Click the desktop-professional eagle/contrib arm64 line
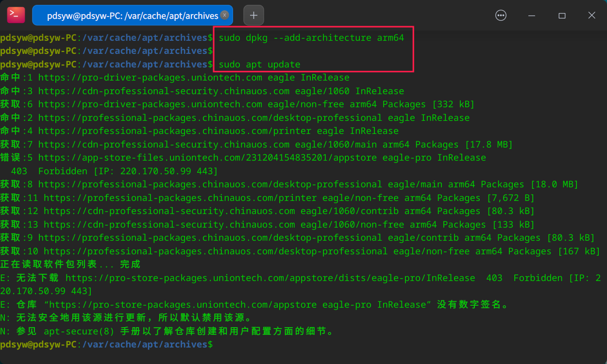The image size is (607, 364). tap(298, 238)
